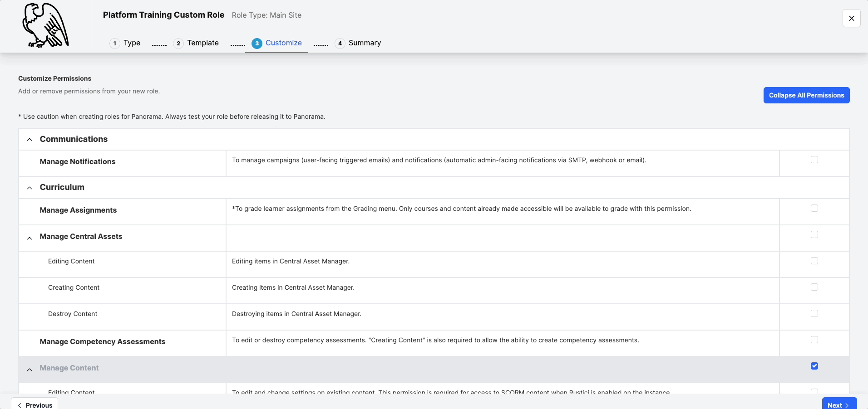Click 'Destroying items in Central Asset Manager' text

pyautogui.click(x=296, y=314)
